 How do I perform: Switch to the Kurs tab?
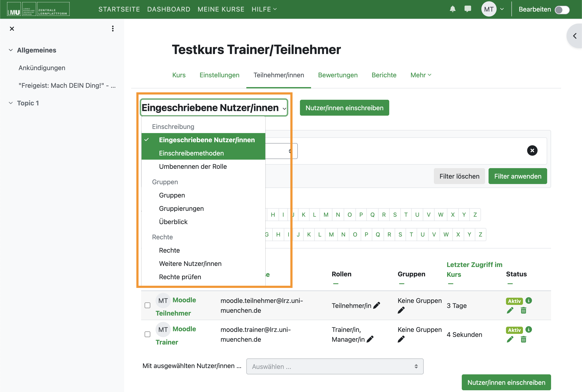coord(179,75)
